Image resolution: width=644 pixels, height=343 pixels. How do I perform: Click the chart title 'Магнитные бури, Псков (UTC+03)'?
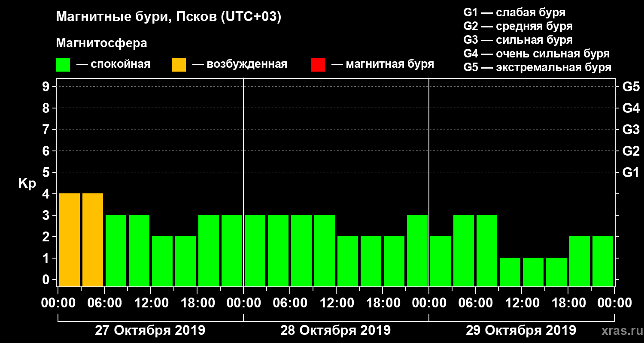pyautogui.click(x=169, y=17)
